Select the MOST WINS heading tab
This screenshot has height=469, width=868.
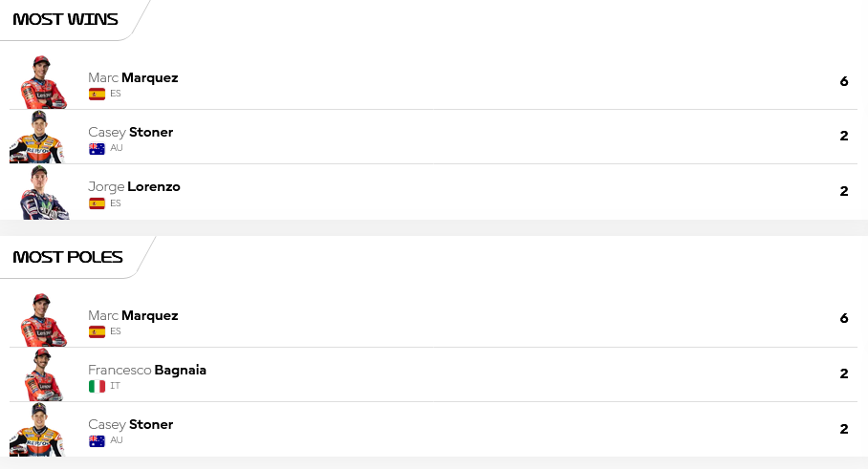tap(65, 19)
